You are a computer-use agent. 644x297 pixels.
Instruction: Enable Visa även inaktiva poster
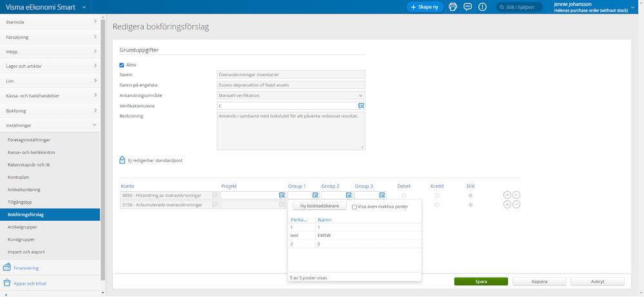pyautogui.click(x=354, y=207)
